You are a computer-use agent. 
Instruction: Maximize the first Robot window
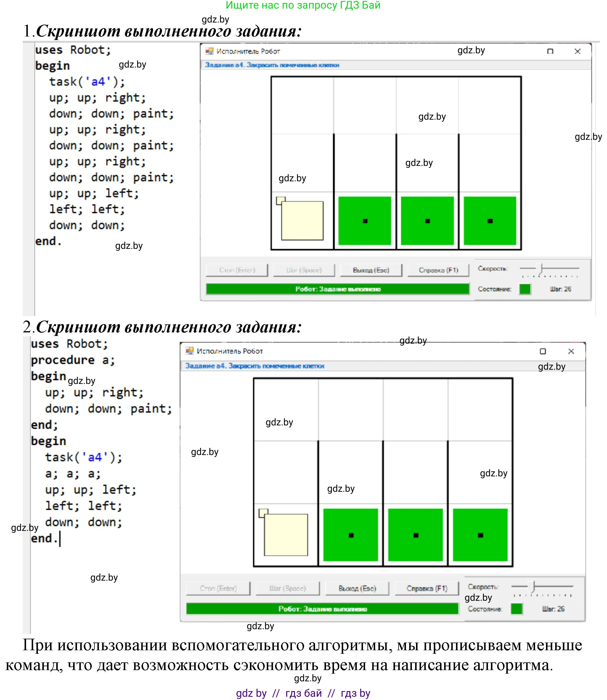pos(550,51)
